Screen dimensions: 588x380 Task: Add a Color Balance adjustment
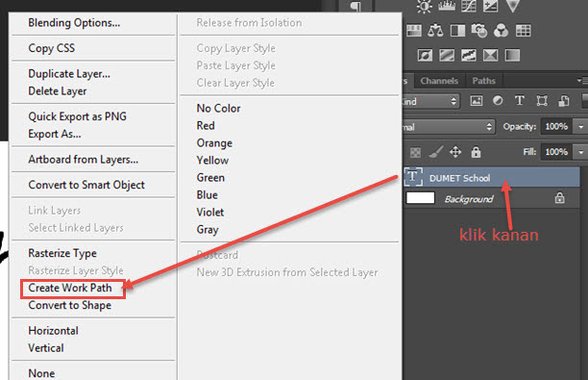[x=435, y=31]
